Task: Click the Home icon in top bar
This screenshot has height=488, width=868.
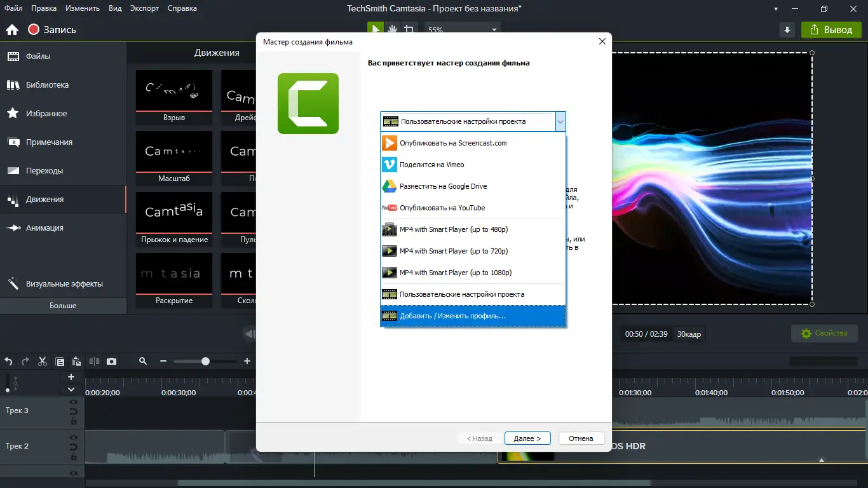Action: click(12, 30)
